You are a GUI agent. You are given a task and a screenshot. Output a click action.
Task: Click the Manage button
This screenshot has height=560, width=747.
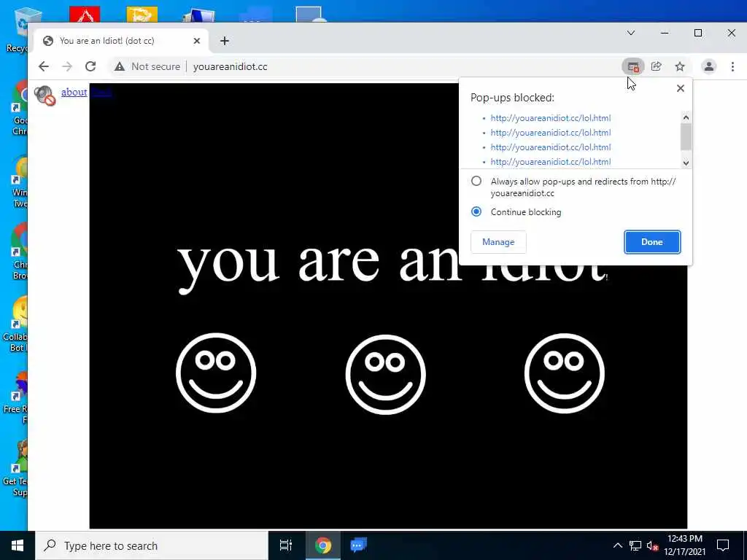pyautogui.click(x=498, y=242)
